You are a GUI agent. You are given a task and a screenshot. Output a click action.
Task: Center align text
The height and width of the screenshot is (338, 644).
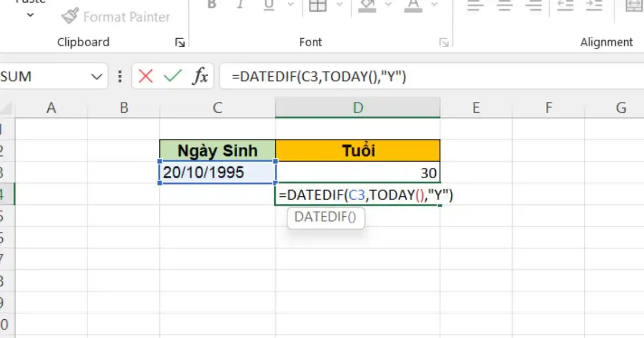pos(504,5)
